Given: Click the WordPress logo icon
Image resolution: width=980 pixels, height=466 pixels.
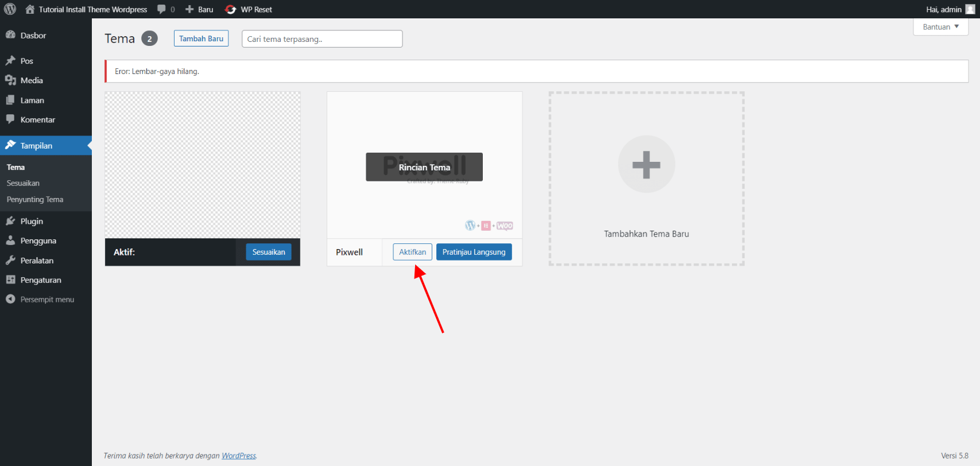Looking at the screenshot, I should tap(10, 9).
